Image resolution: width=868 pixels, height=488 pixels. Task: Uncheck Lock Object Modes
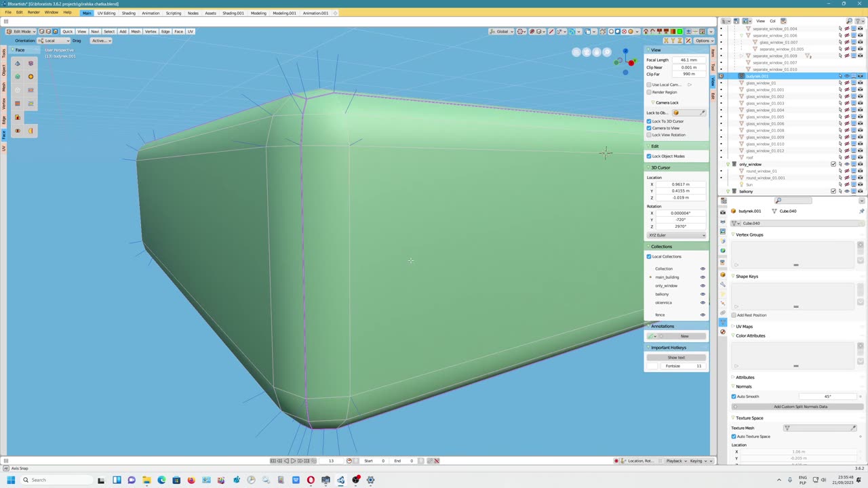tap(649, 156)
